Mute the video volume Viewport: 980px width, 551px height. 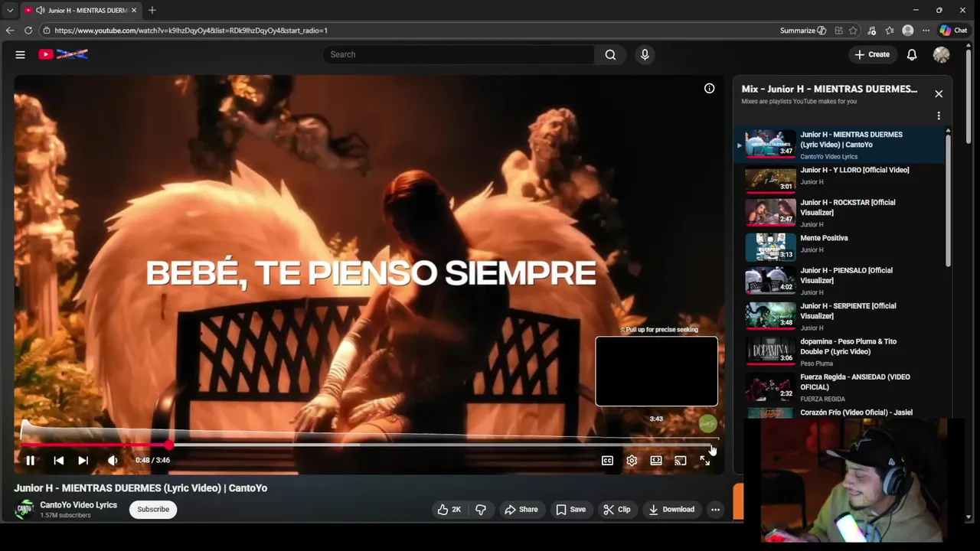coord(113,460)
